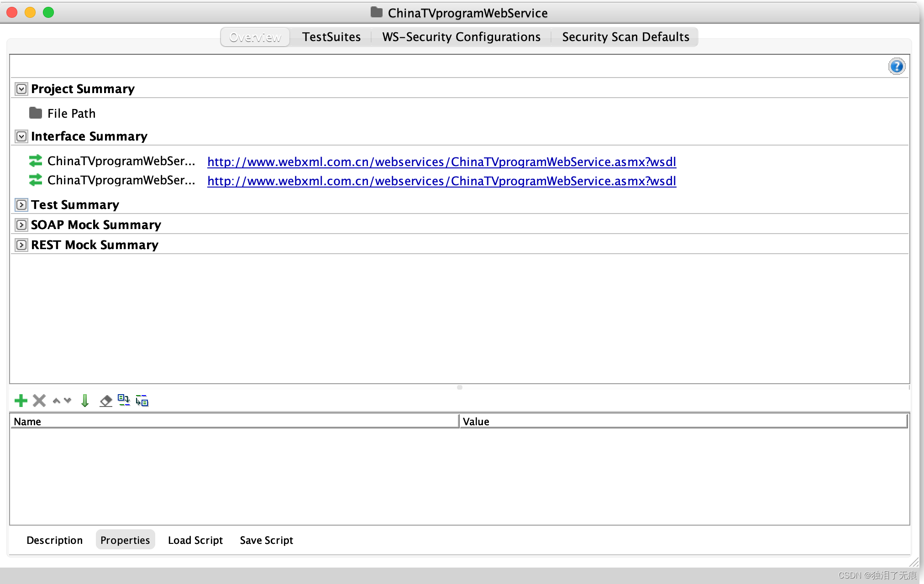Collapse the Interface Summary section

coord(21,136)
